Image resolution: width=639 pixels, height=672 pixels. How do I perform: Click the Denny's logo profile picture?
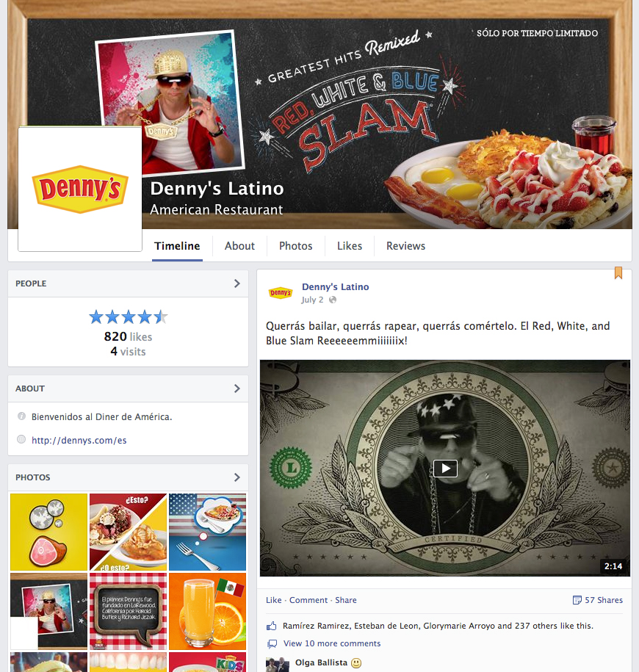tap(80, 189)
